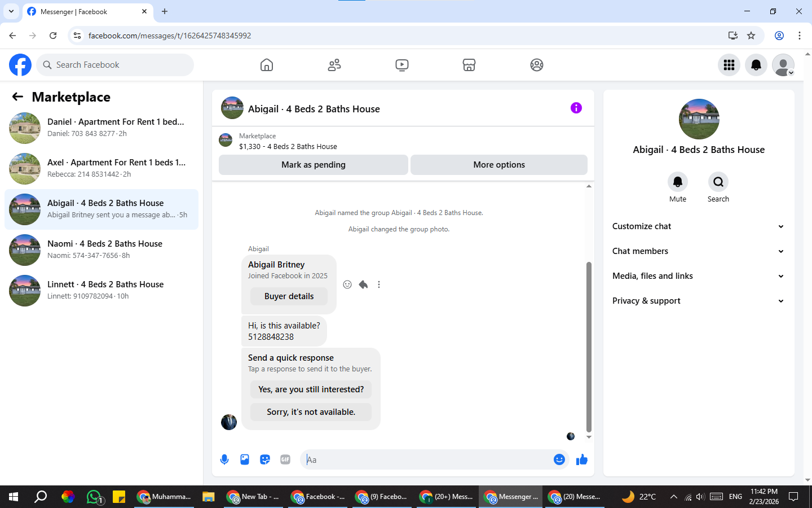Viewport: 812px width, 508px height.
Task: Open the large house photo in info panel
Action: [699, 119]
